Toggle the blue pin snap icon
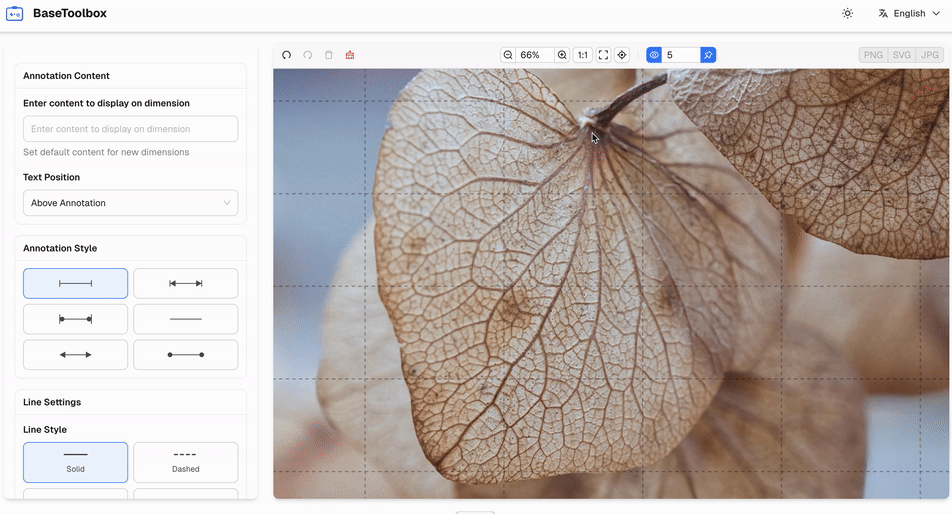 708,55
